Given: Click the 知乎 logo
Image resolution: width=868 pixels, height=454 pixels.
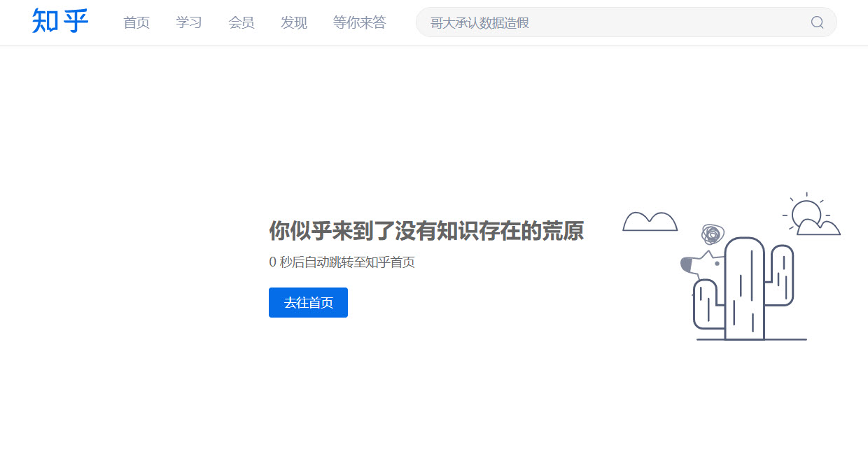Looking at the screenshot, I should pyautogui.click(x=60, y=22).
